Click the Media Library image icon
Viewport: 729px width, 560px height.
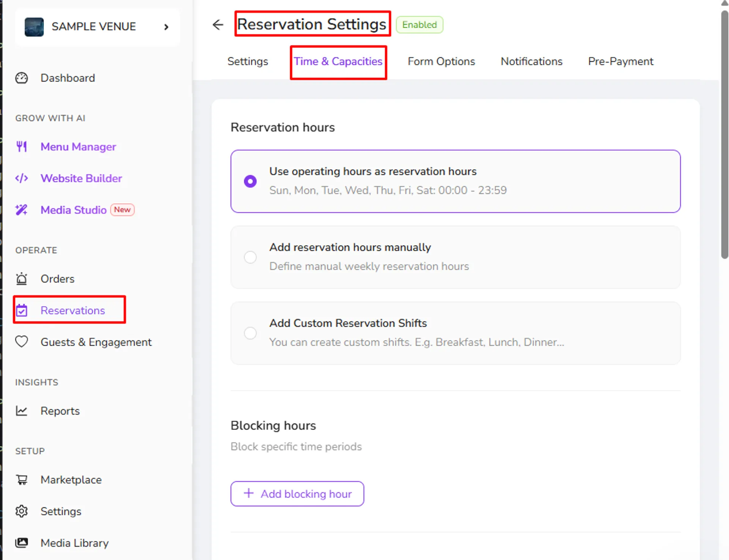click(x=22, y=543)
